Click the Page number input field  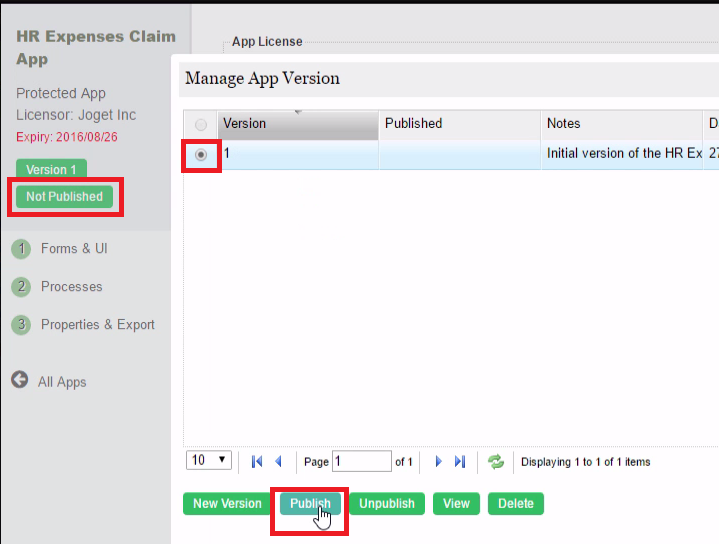[362, 461]
